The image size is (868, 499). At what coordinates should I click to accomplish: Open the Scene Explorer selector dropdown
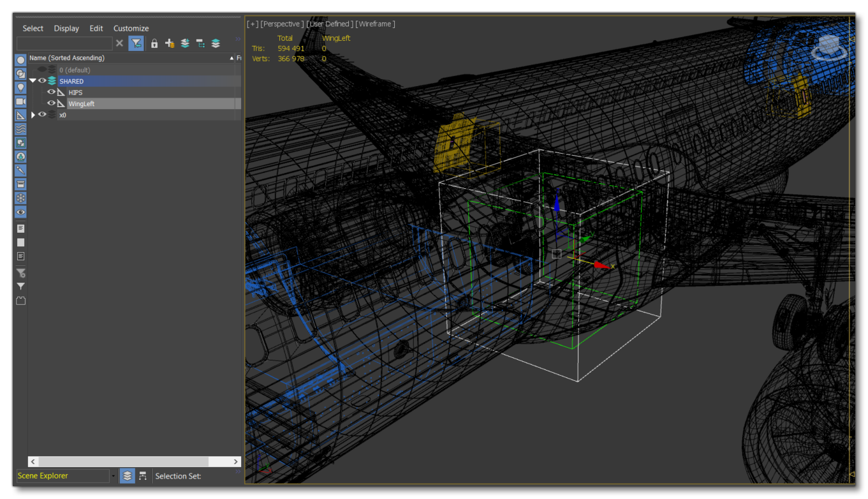(114, 475)
